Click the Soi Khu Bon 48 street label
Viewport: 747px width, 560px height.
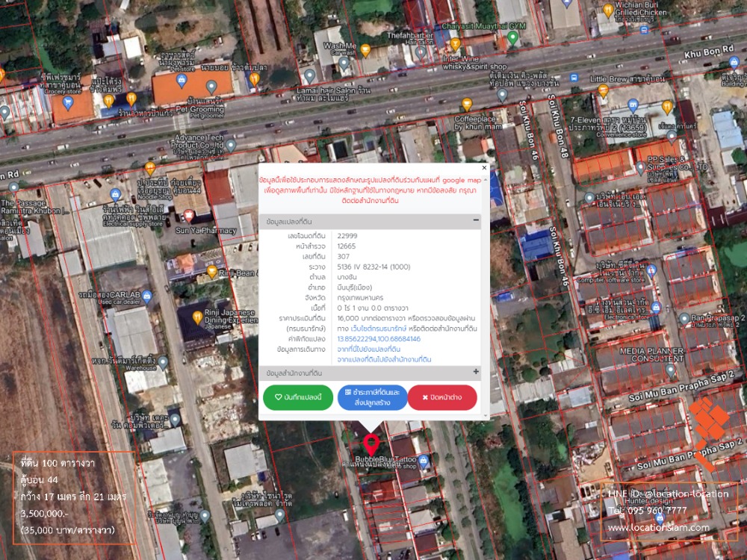(x=558, y=125)
